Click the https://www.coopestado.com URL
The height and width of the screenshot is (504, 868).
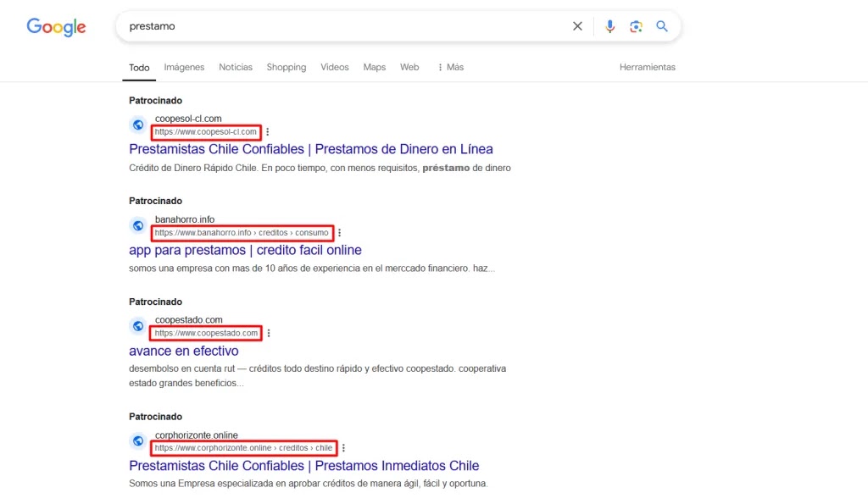click(206, 333)
